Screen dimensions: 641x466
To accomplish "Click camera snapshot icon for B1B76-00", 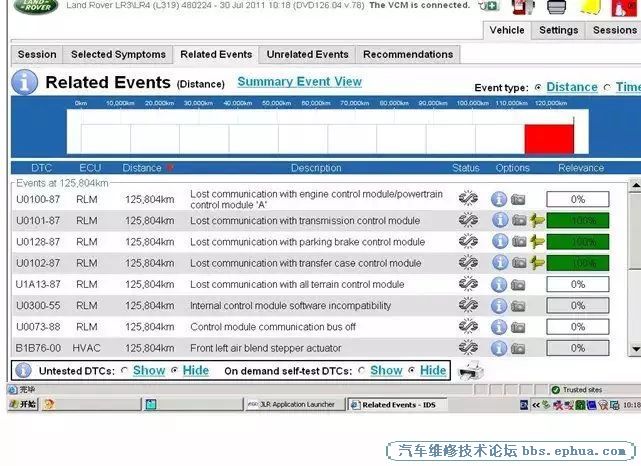I will [x=518, y=349].
